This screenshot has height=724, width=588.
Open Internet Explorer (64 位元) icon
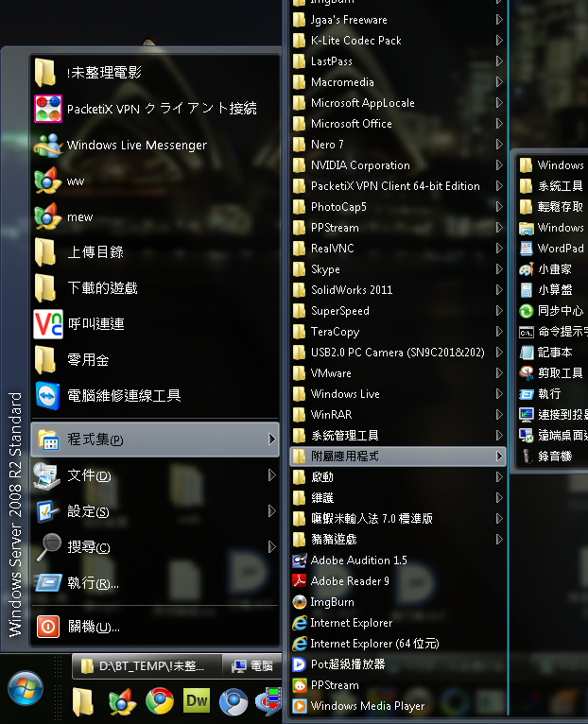[300, 644]
